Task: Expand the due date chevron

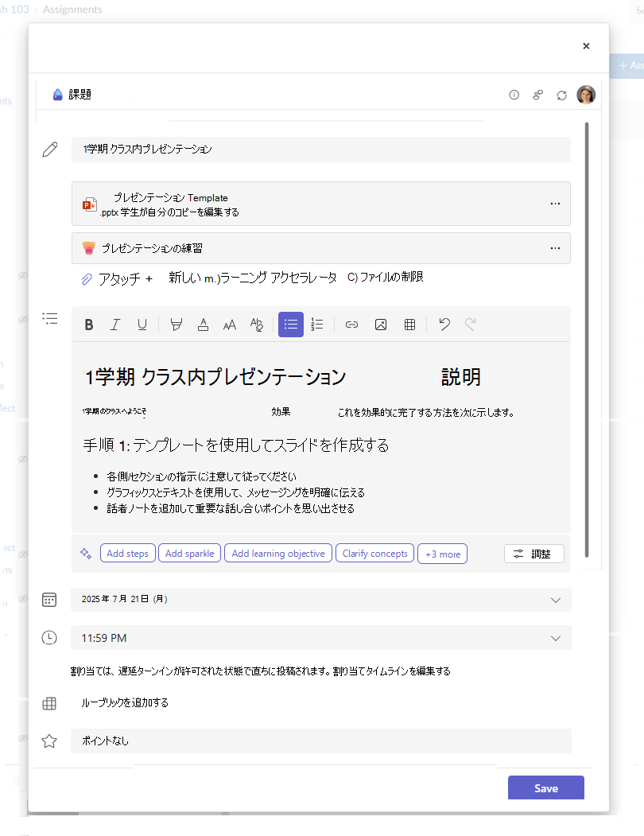Action: 556,601
